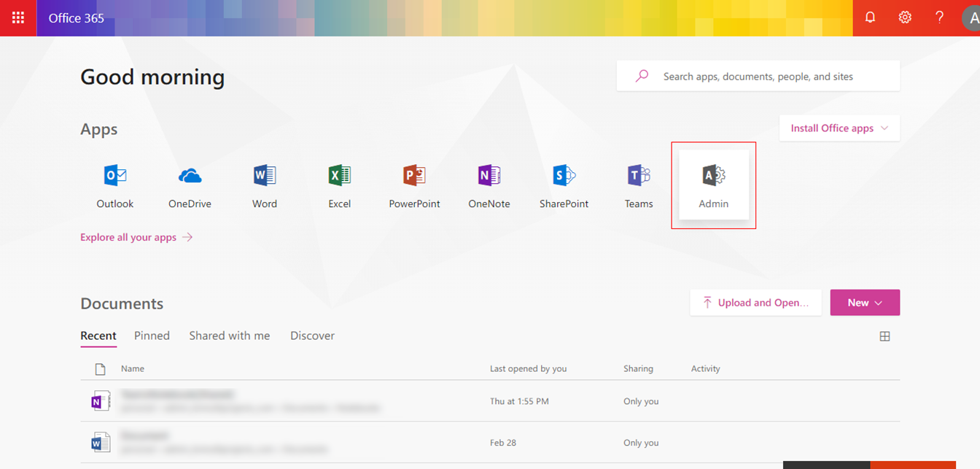Screen dimensions: 980x469
Task: Click the search magnifier icon
Action: pos(642,76)
